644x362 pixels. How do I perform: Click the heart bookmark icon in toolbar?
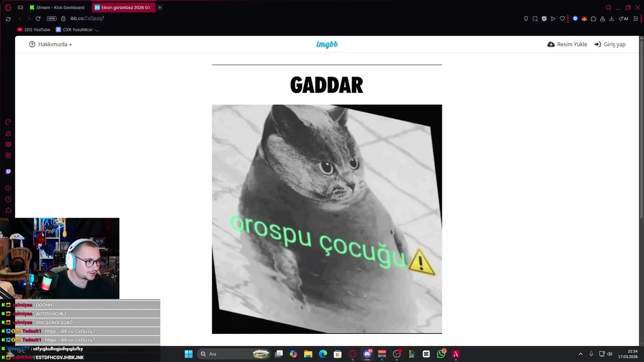point(562,19)
